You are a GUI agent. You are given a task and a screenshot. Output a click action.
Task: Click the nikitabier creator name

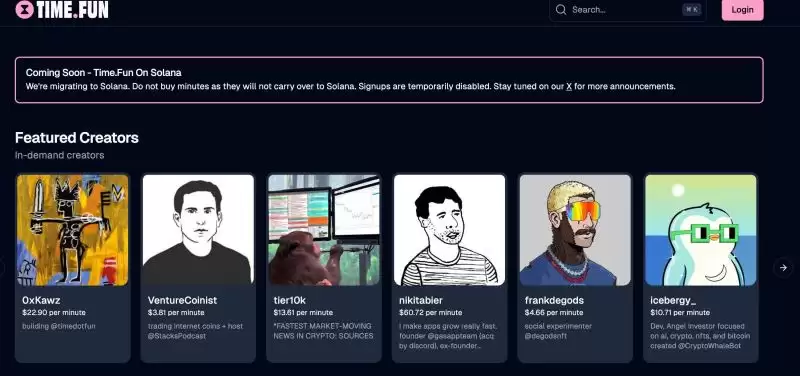tap(421, 300)
